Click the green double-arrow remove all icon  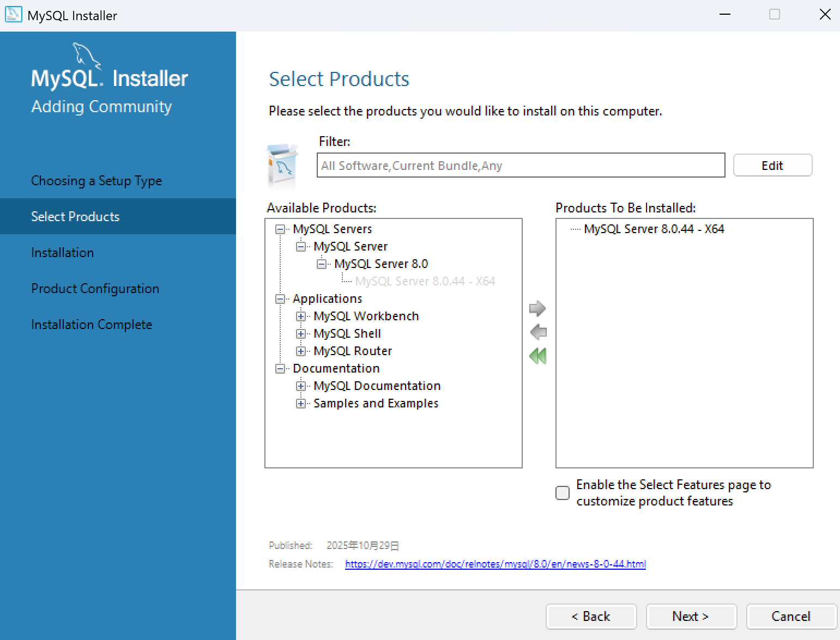(x=538, y=356)
